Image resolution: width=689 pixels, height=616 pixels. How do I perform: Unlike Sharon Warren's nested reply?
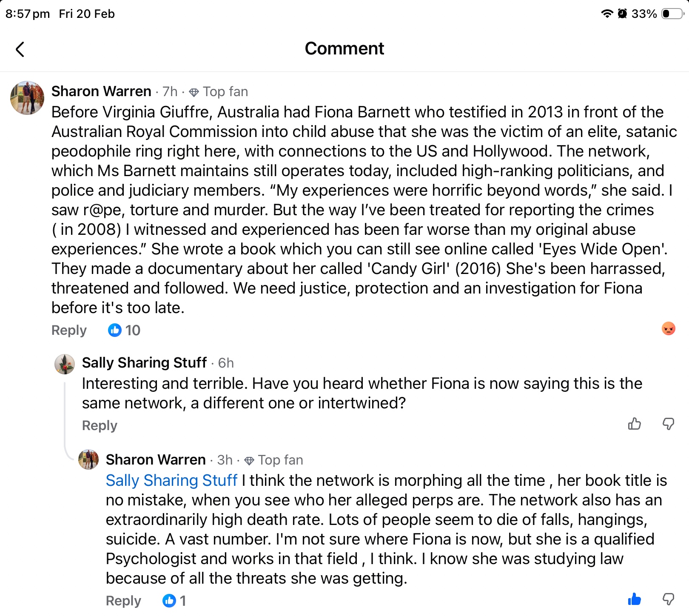point(634,599)
